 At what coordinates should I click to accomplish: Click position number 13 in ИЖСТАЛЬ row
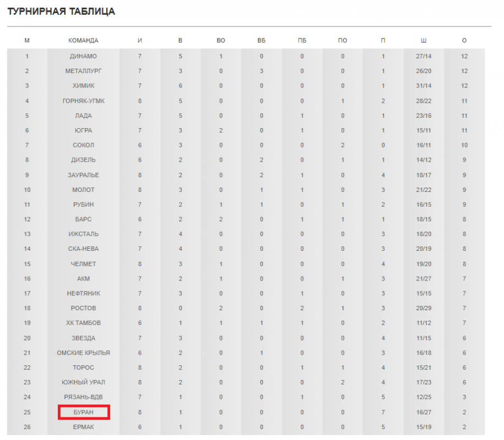point(27,234)
